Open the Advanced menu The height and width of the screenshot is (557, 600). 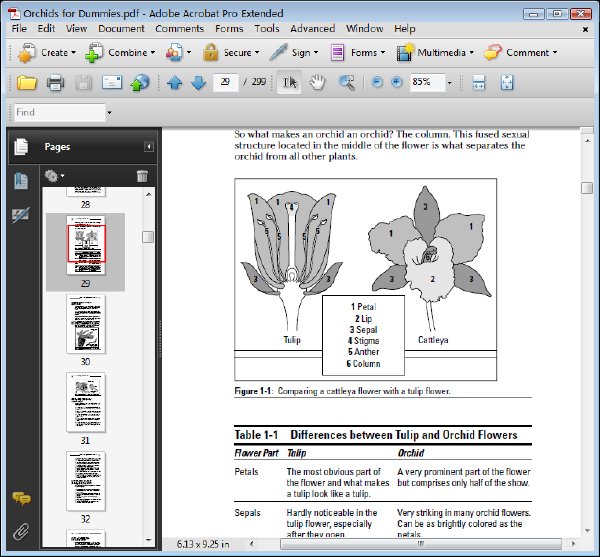[313, 29]
